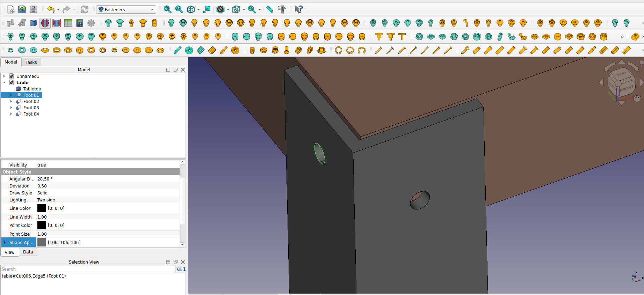Click the Selection View search field
This screenshot has width=644, height=295.
point(88,269)
